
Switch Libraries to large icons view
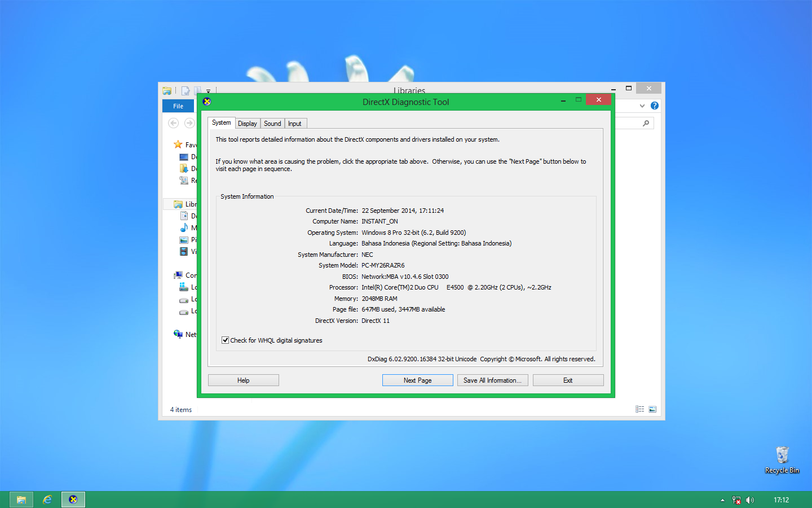652,409
